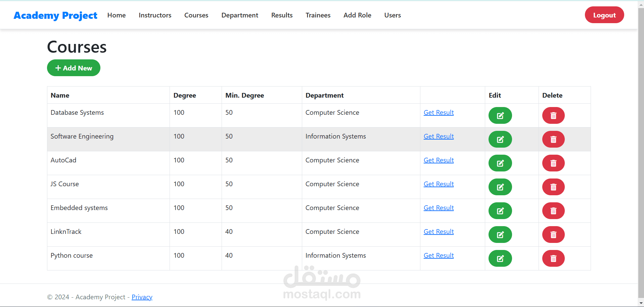Click the delete icon for LinknTrack

coord(553,235)
